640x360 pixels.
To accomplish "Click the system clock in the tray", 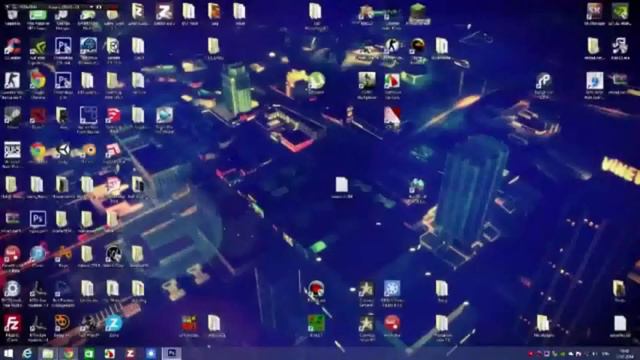I will (624, 353).
